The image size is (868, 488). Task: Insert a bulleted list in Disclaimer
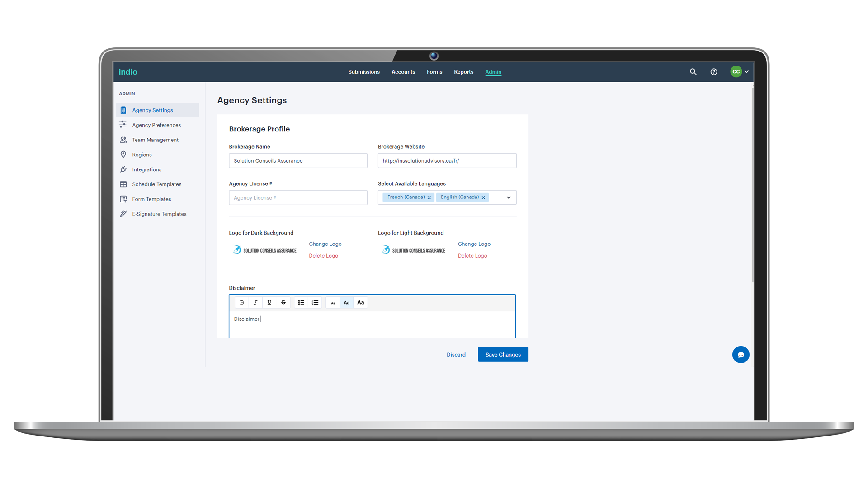[x=301, y=303]
